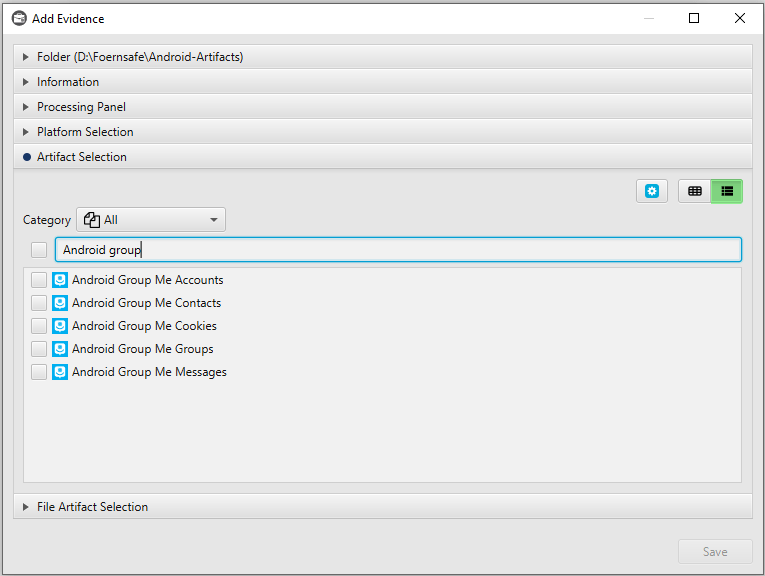Viewport: 765px width, 576px height.
Task: Click the Category label
Action: [47, 220]
